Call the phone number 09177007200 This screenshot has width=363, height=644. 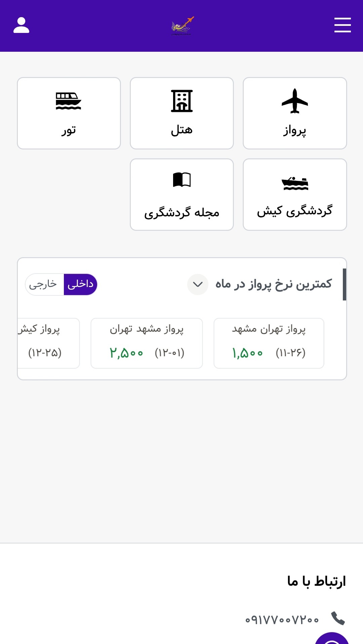click(x=282, y=619)
